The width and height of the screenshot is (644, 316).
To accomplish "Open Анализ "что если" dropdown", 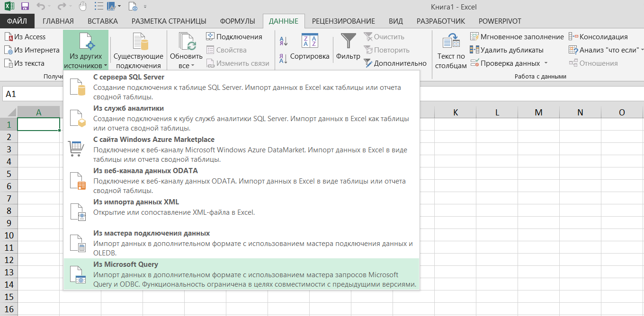I will click(606, 50).
